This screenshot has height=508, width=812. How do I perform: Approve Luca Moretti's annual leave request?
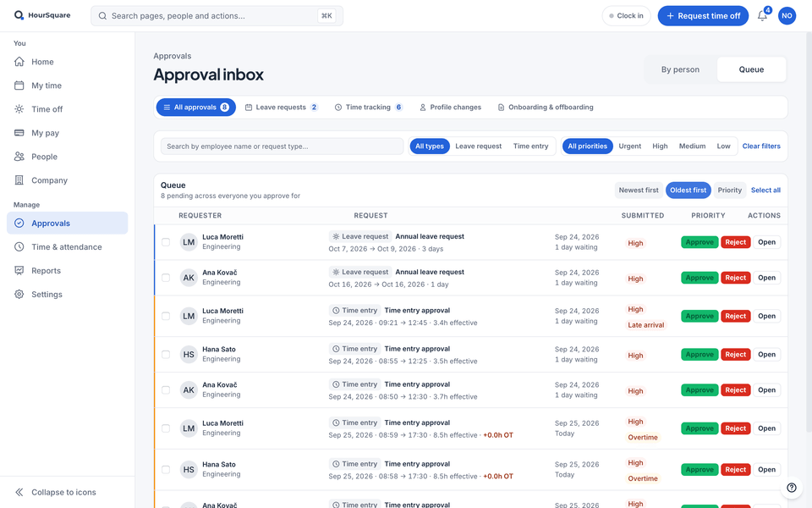coord(700,242)
